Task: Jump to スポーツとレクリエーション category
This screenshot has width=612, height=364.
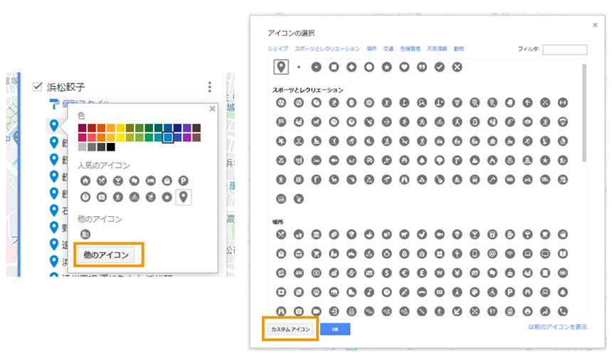Action: (x=327, y=49)
